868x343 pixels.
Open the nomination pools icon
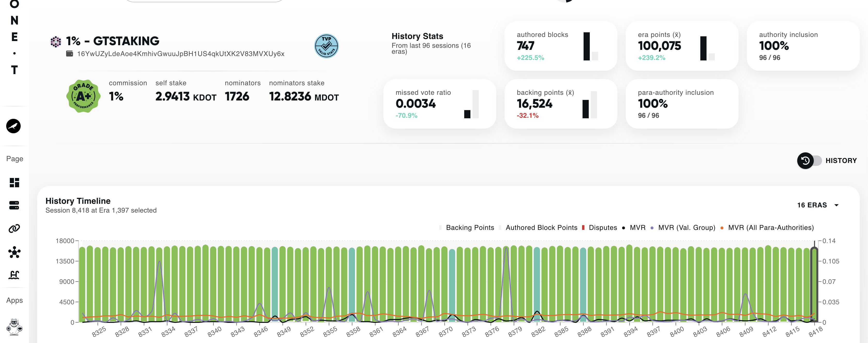(14, 275)
